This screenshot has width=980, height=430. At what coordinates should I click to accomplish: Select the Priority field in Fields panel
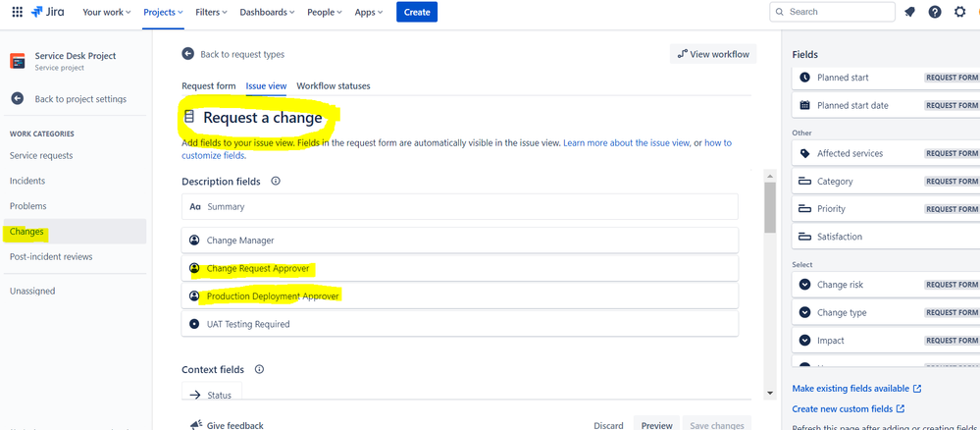(886, 208)
